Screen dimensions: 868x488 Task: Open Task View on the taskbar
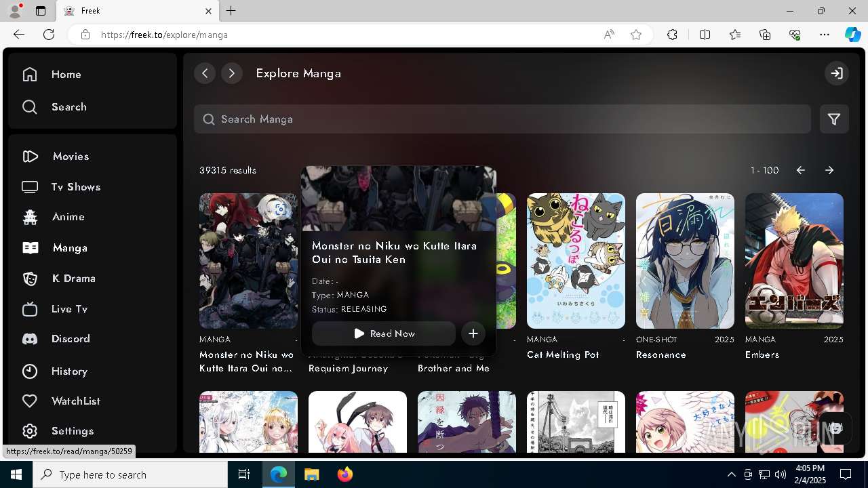coord(244,474)
